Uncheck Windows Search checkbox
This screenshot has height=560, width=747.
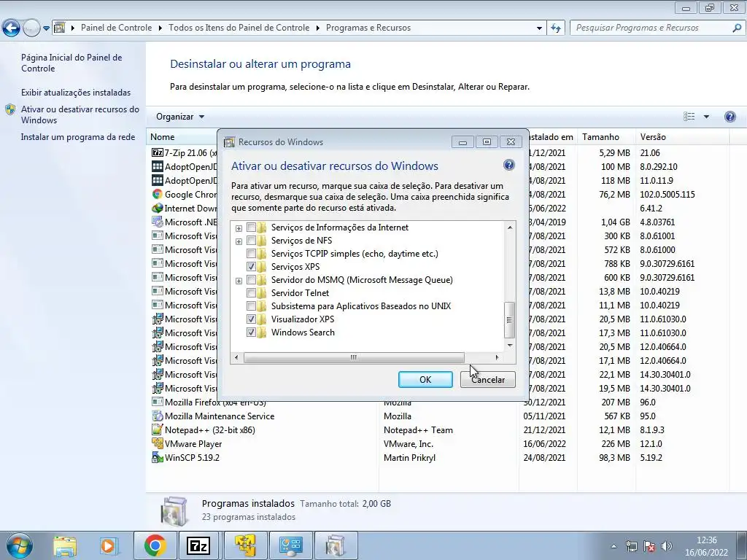(251, 332)
